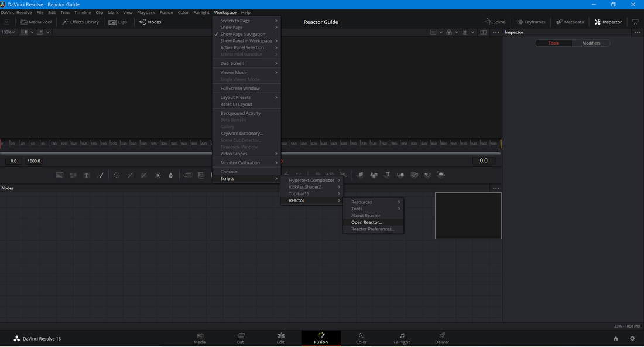Expand the Hypertext Compositor submenu
This screenshot has width=644, height=347.
311,181
